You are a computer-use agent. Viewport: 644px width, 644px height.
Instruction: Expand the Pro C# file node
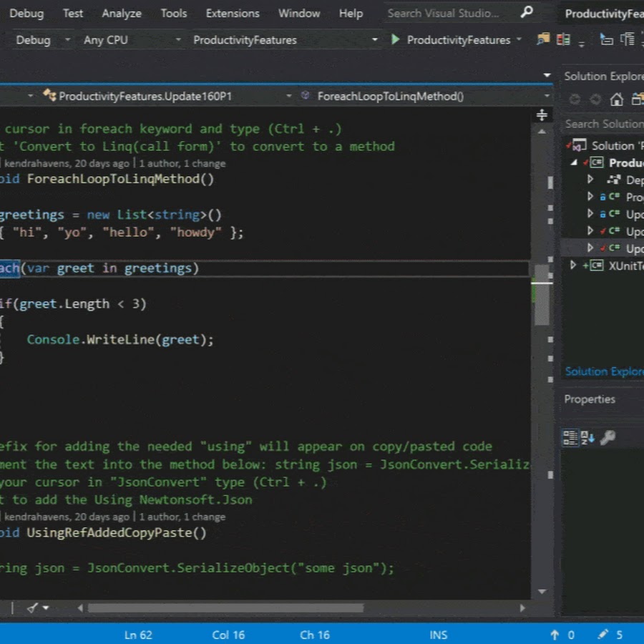[x=590, y=196]
